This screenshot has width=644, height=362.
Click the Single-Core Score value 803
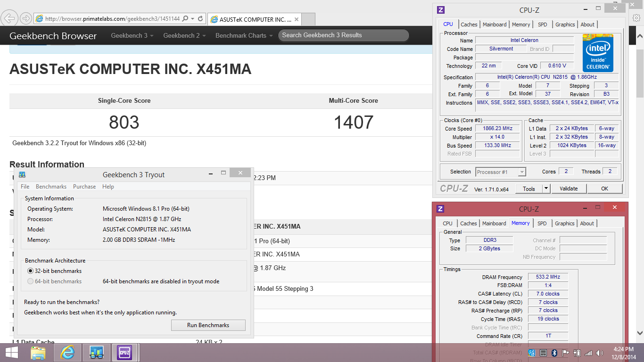(124, 123)
